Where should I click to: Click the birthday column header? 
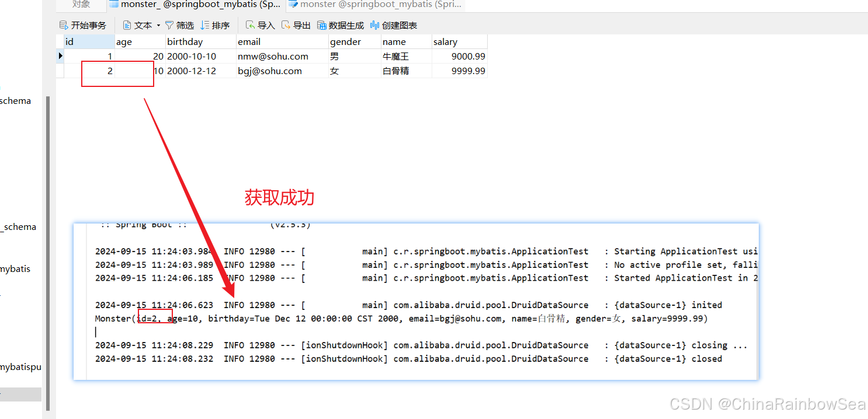200,42
